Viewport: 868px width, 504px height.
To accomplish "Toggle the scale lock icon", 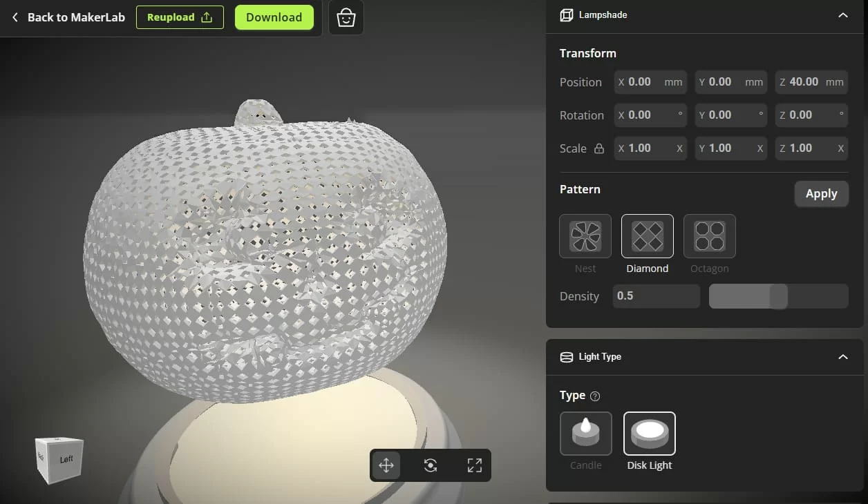I will [x=599, y=148].
